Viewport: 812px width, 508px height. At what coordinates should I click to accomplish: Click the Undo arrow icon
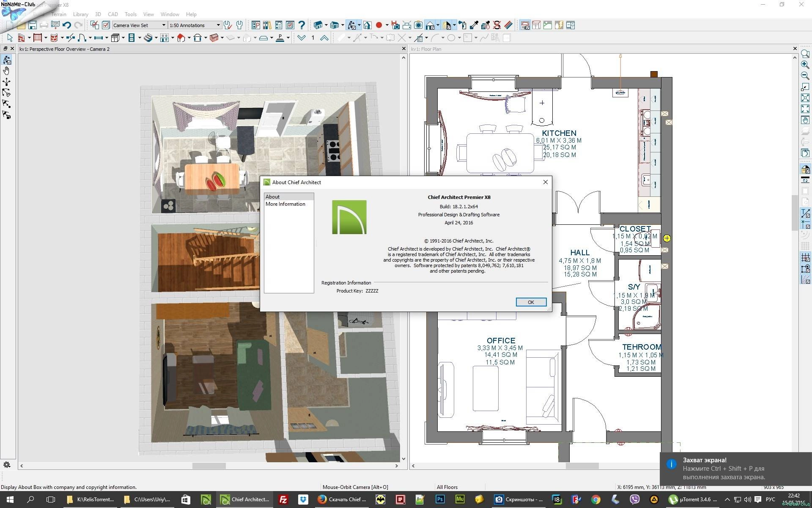[66, 25]
